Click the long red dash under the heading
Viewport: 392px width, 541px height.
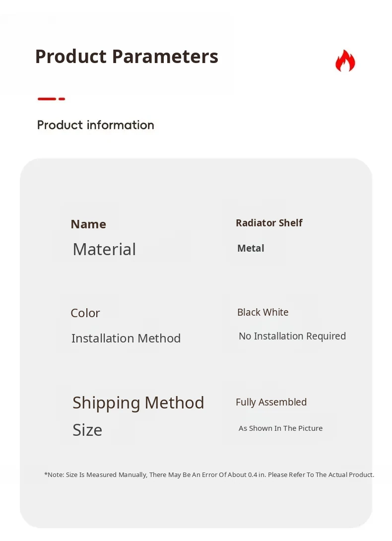click(x=47, y=99)
